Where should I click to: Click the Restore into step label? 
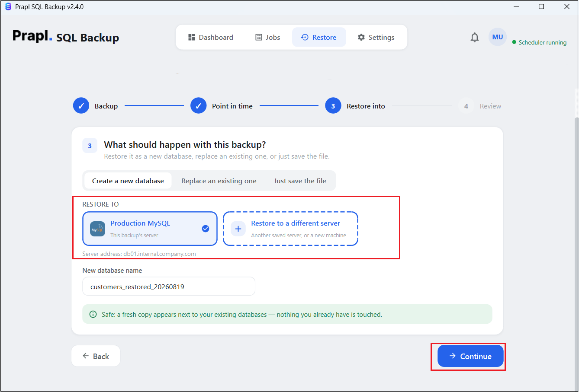click(366, 106)
